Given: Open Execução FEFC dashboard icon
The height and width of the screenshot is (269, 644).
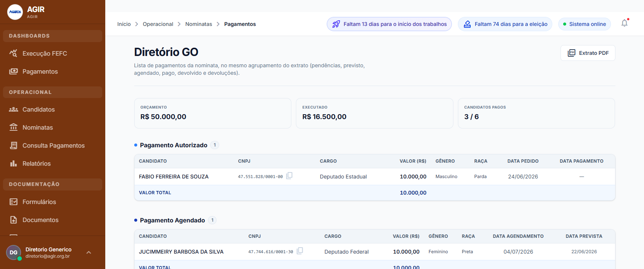Looking at the screenshot, I should point(14,53).
